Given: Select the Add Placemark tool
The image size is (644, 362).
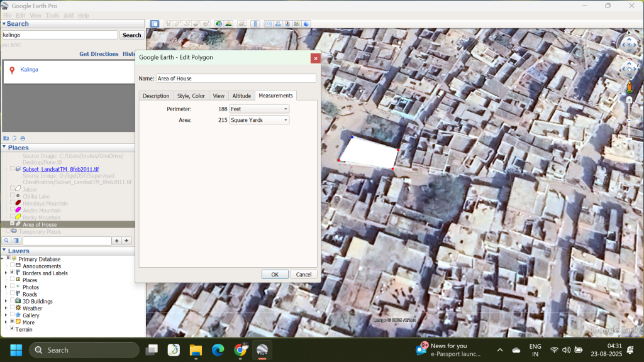Looking at the screenshot, I should [x=168, y=23].
